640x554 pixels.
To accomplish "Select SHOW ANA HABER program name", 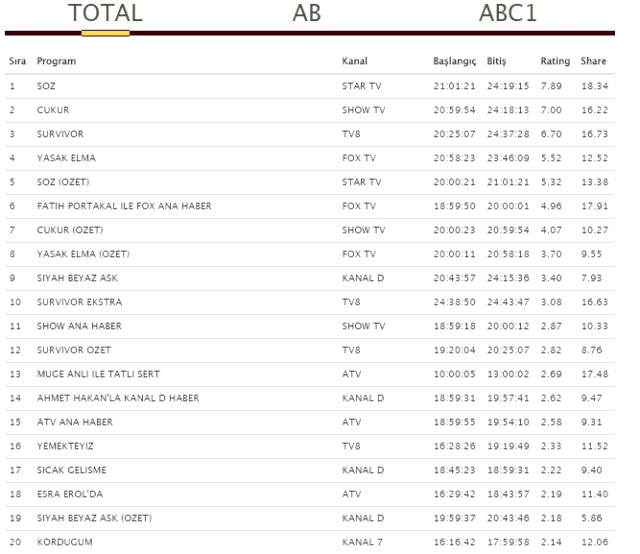I will [79, 326].
